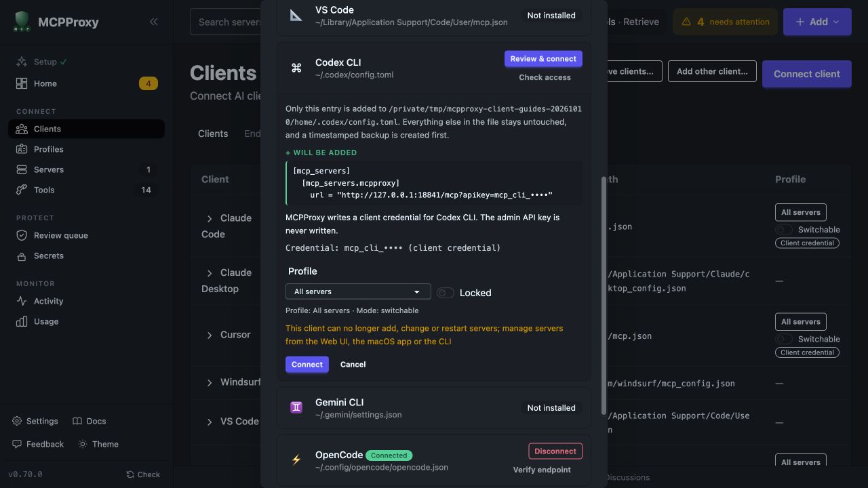Screen dimensions: 868x488
Task: Toggle Switchable switch in Claude Code row
Action: (784, 230)
